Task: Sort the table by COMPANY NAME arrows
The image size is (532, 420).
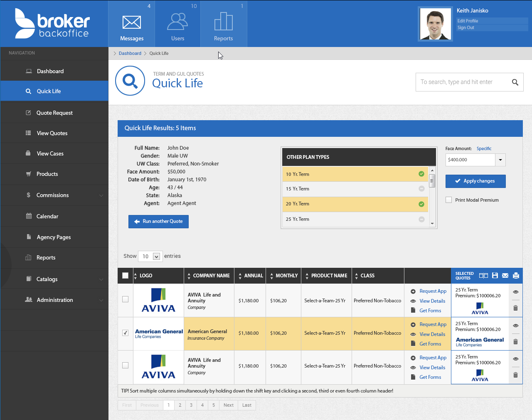Action: click(x=189, y=276)
